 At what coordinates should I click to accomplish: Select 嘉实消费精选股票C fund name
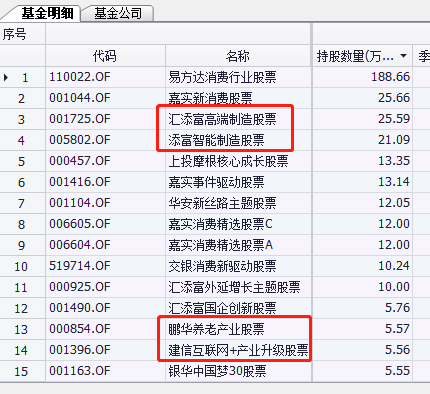220,224
